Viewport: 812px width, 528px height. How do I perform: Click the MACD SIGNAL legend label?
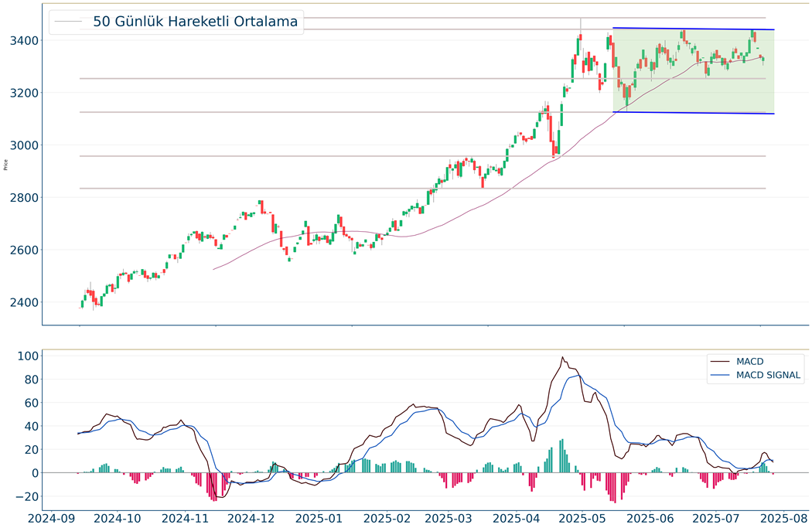pos(768,375)
